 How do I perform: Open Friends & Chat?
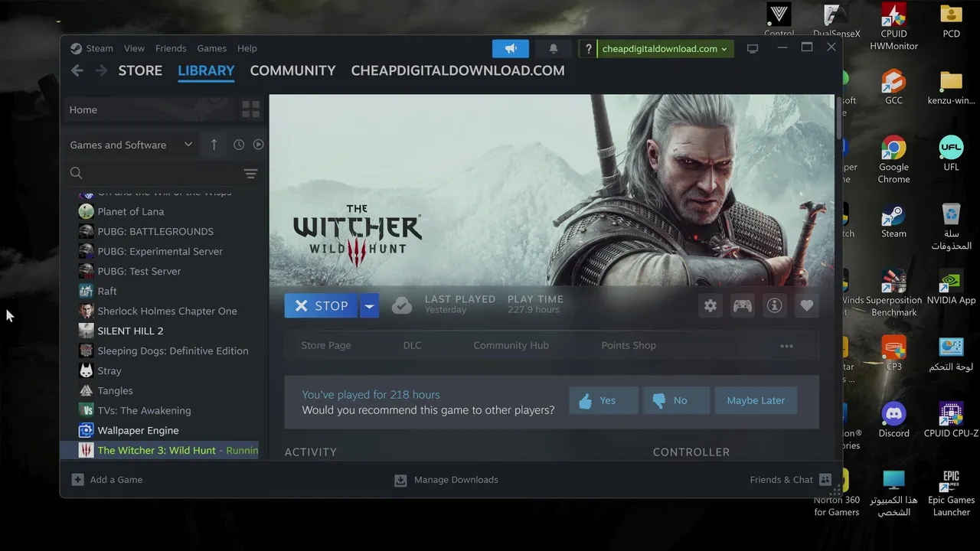(x=791, y=480)
